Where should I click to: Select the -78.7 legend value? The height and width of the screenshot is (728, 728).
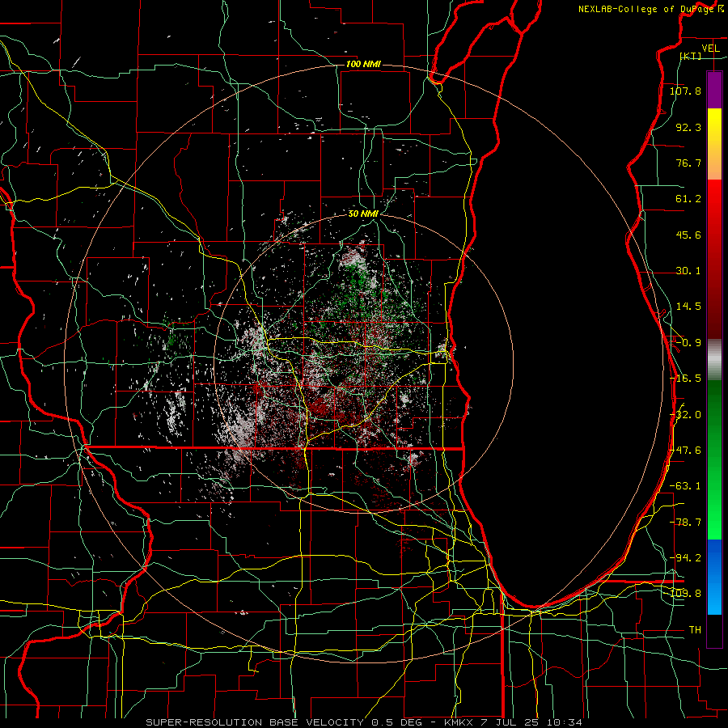point(685,523)
